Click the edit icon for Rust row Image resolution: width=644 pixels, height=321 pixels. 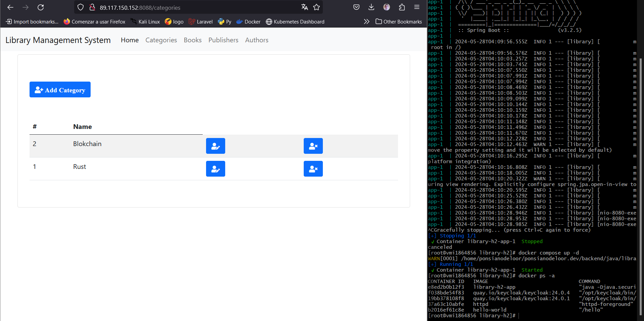215,169
